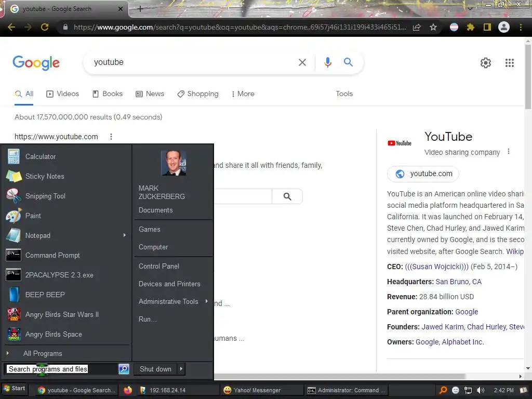Open Devices and Printers

click(x=169, y=284)
